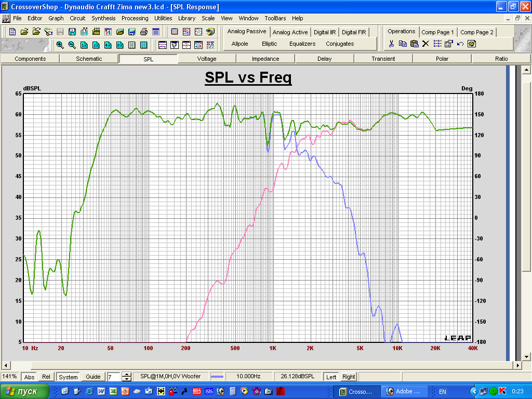Click the curve number input field
The width and height of the screenshot is (532, 399).
114,377
